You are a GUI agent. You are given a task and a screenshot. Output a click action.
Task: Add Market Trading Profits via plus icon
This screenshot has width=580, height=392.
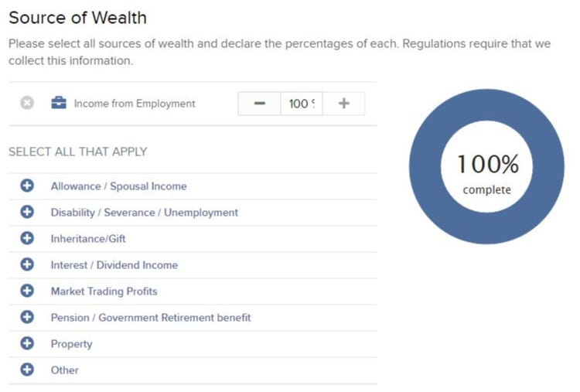[x=27, y=291]
